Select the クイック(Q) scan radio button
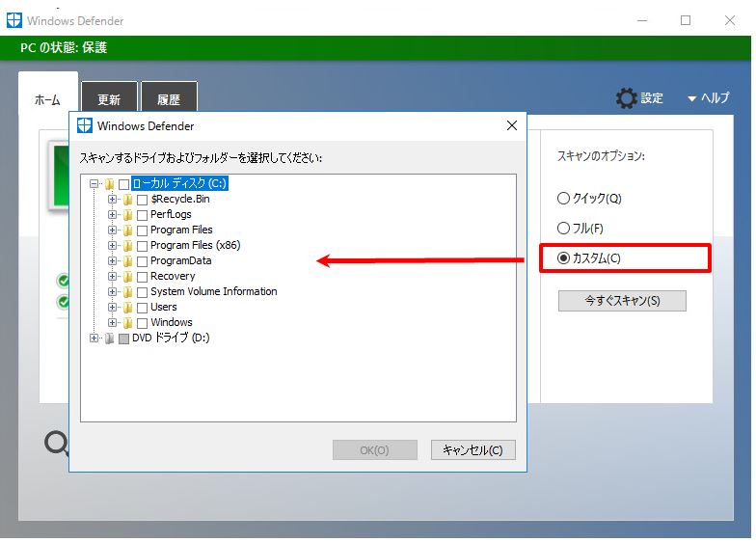The height and width of the screenshot is (542, 756). tap(563, 199)
